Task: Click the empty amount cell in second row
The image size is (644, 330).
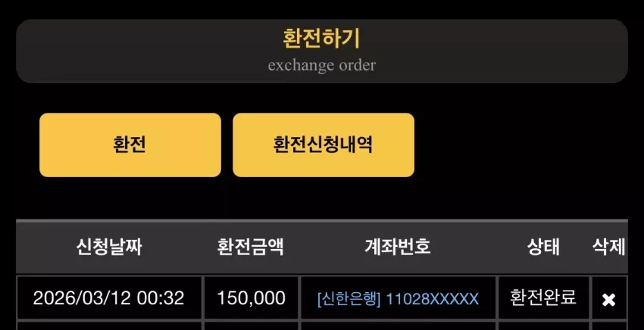Action: (x=251, y=326)
